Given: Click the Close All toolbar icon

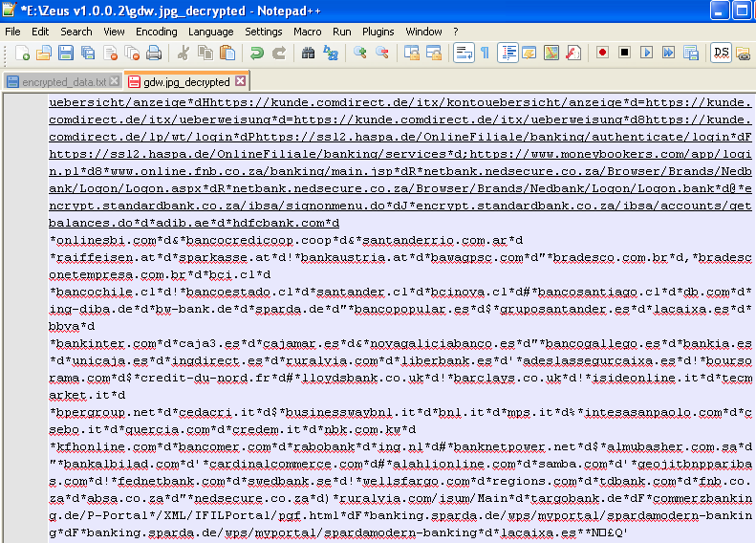Looking at the screenshot, I should (132, 53).
